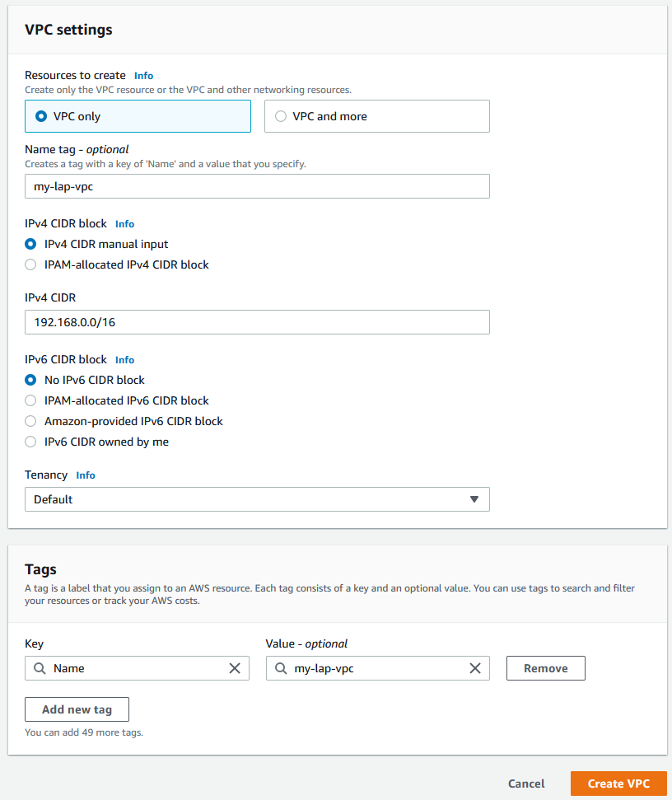672x800 pixels.
Task: Open Info link next to IPv4 CIDR block
Action: point(125,224)
